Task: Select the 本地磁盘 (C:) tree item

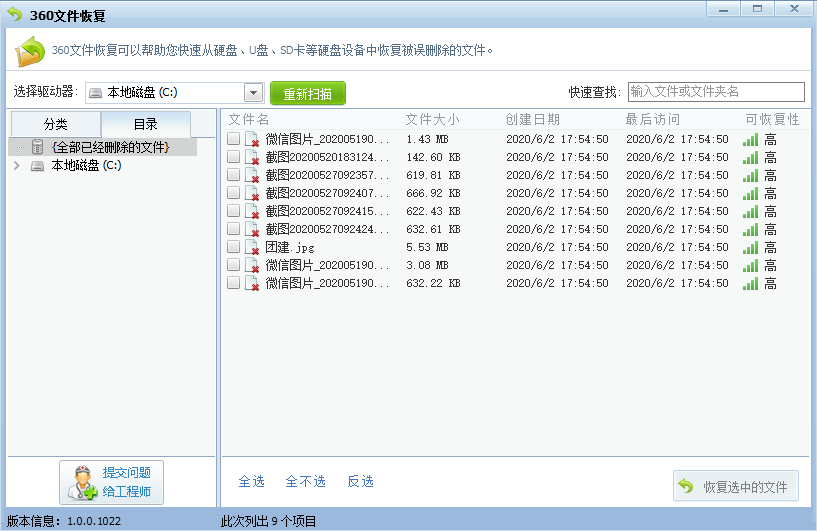Action: 86,166
